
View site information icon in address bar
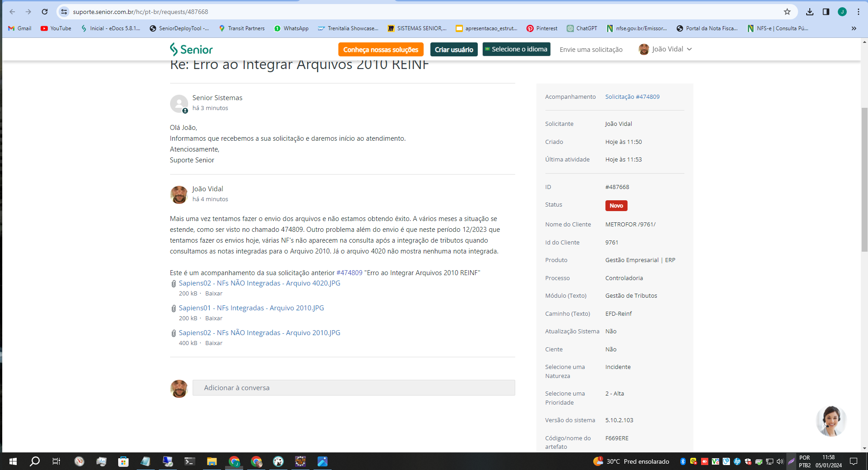(64, 12)
